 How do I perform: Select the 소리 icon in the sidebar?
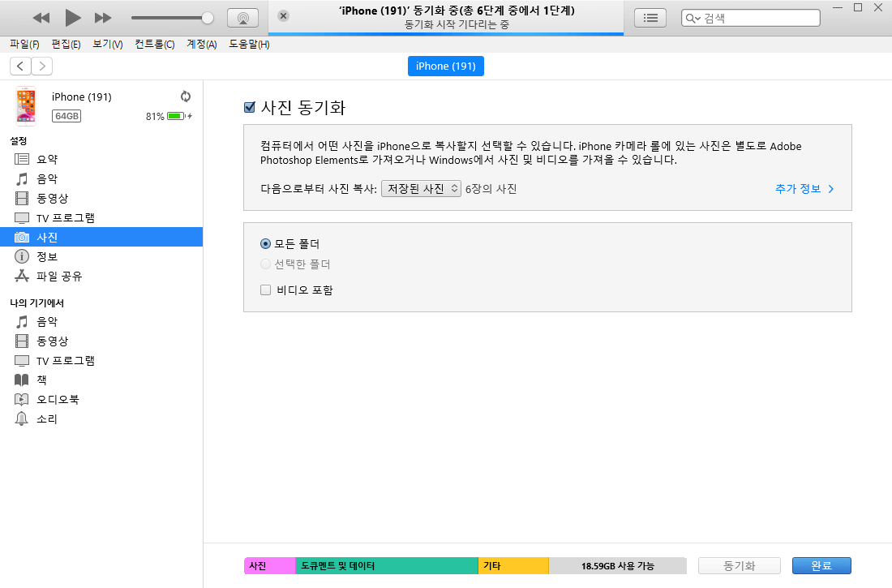click(x=22, y=418)
